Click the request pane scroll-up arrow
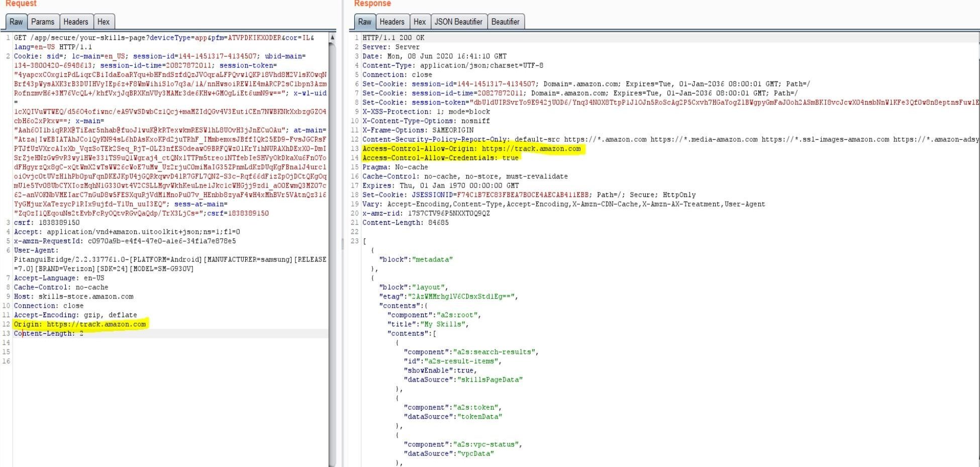The image size is (980, 467). (x=332, y=38)
